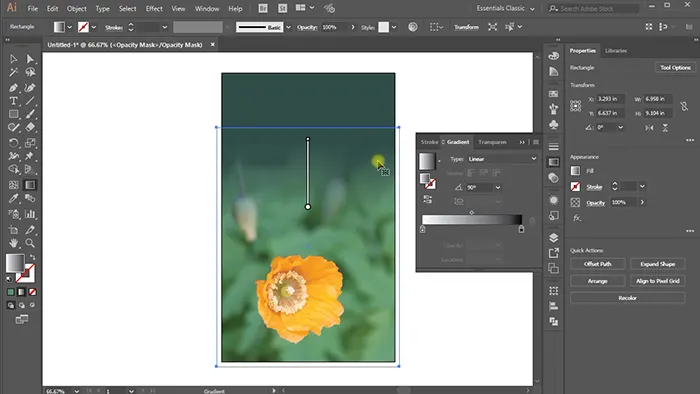Open zoom level dropdown showing 66.67%
Image resolution: width=700 pixels, height=394 pixels.
77,391
